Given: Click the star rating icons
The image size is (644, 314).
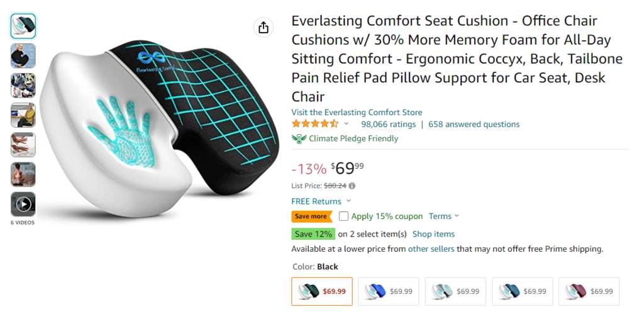Looking at the screenshot, I should (x=315, y=124).
